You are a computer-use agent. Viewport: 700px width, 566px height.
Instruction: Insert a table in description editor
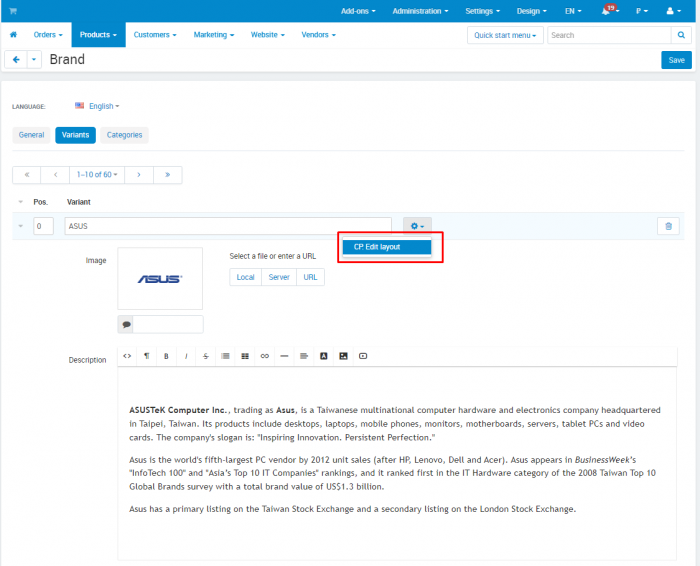click(245, 356)
